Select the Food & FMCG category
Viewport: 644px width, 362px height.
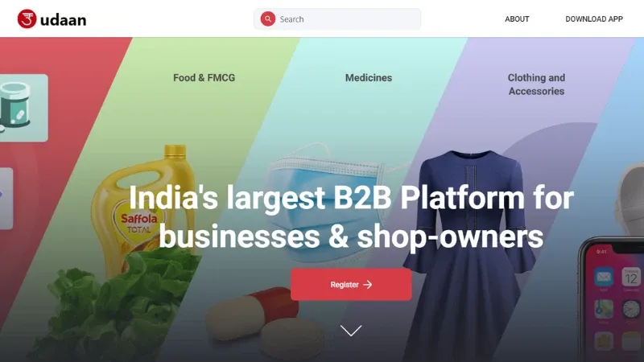click(204, 77)
